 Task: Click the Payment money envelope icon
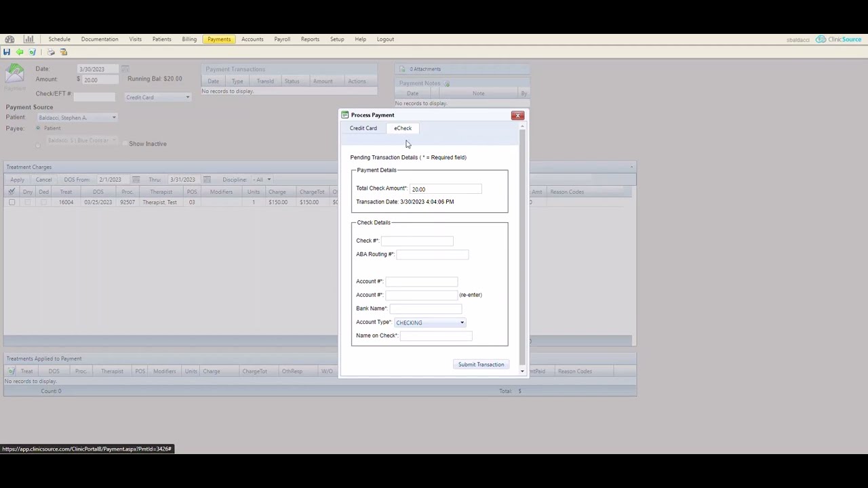pyautogui.click(x=14, y=75)
